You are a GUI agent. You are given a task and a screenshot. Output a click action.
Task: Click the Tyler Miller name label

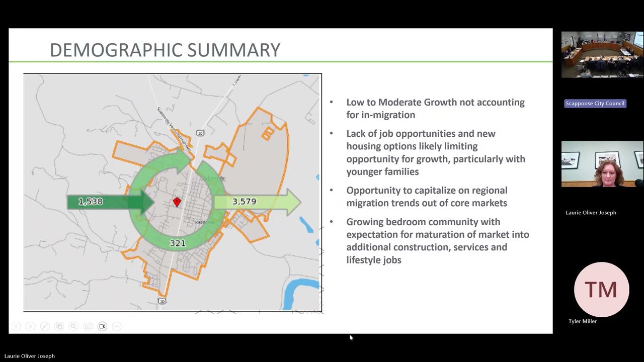(583, 321)
